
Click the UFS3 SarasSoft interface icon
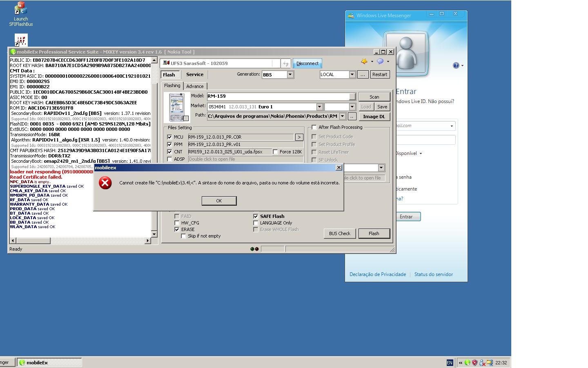pyautogui.click(x=167, y=63)
